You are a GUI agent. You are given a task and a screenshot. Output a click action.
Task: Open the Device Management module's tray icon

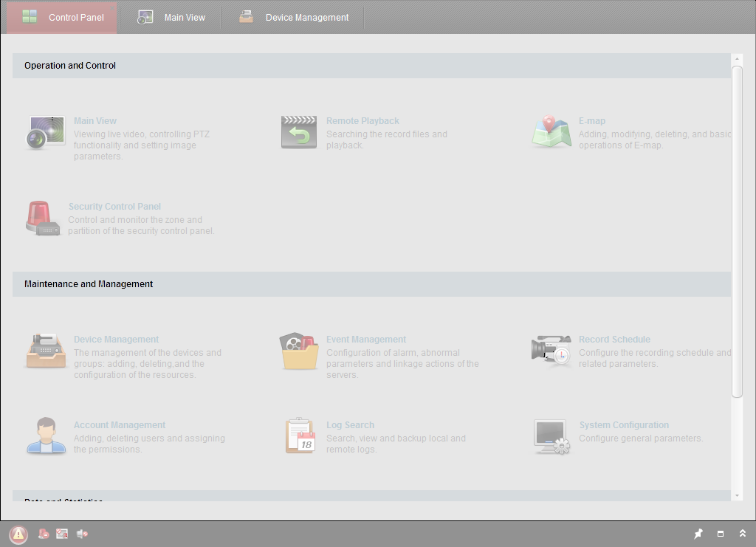click(46, 351)
